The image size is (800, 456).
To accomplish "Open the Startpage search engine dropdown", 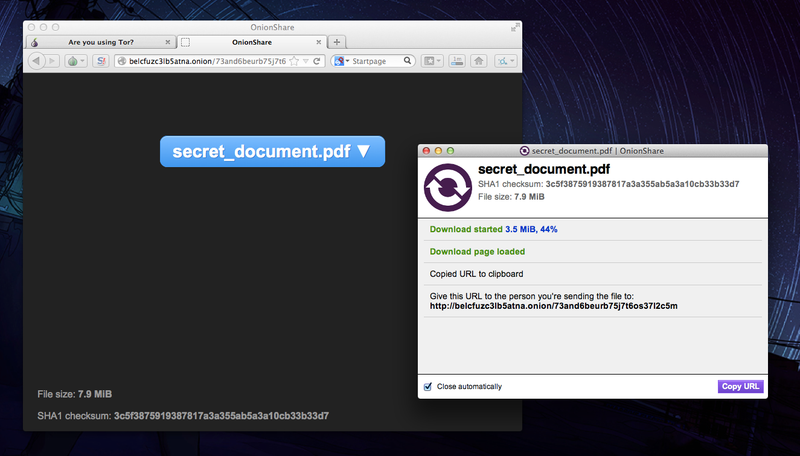I will click(x=341, y=61).
